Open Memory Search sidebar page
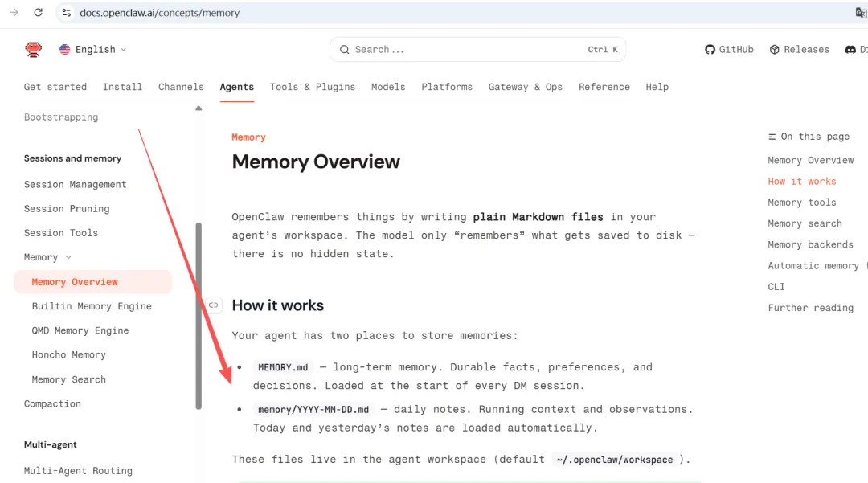This screenshot has width=868, height=483. 68,379
